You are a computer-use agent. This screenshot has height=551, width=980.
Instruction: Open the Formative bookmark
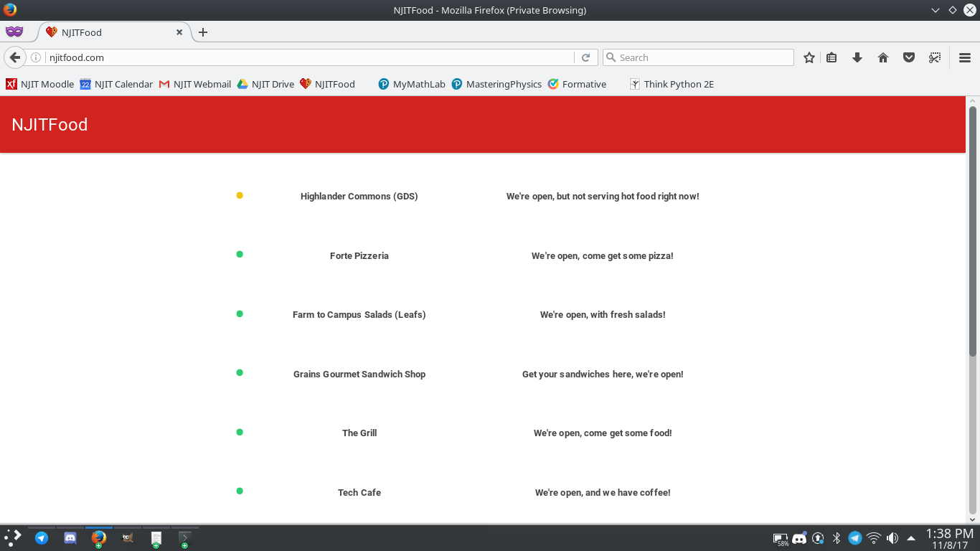pyautogui.click(x=577, y=84)
